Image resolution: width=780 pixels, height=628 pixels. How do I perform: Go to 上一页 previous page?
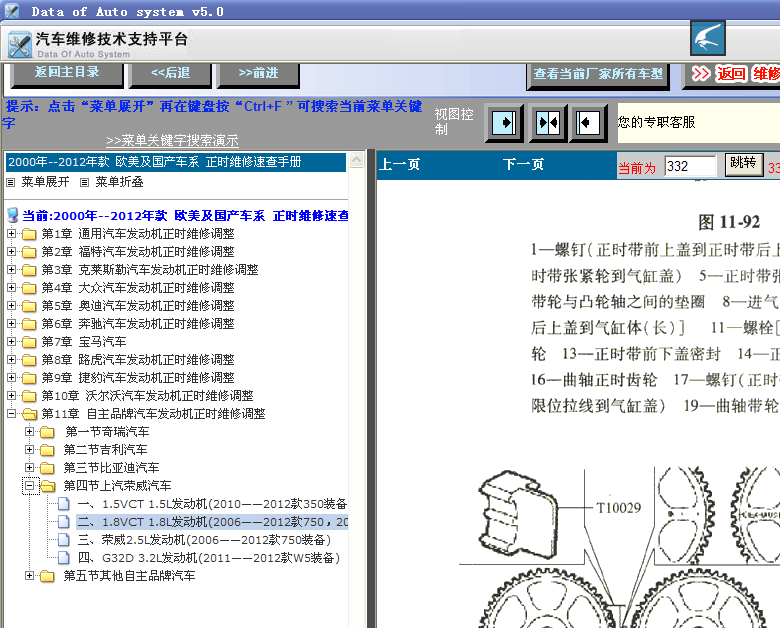pyautogui.click(x=399, y=164)
